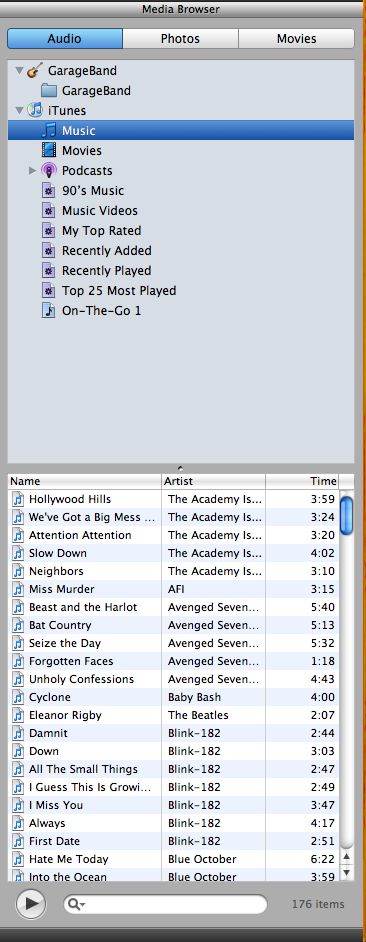
Task: Collapse the iTunes disclosure triangle
Action: click(x=20, y=111)
